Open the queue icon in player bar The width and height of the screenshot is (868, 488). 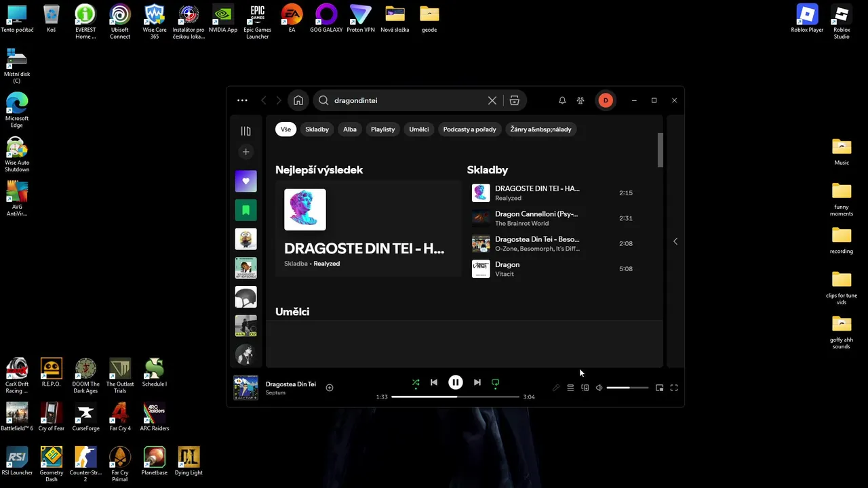click(x=570, y=388)
